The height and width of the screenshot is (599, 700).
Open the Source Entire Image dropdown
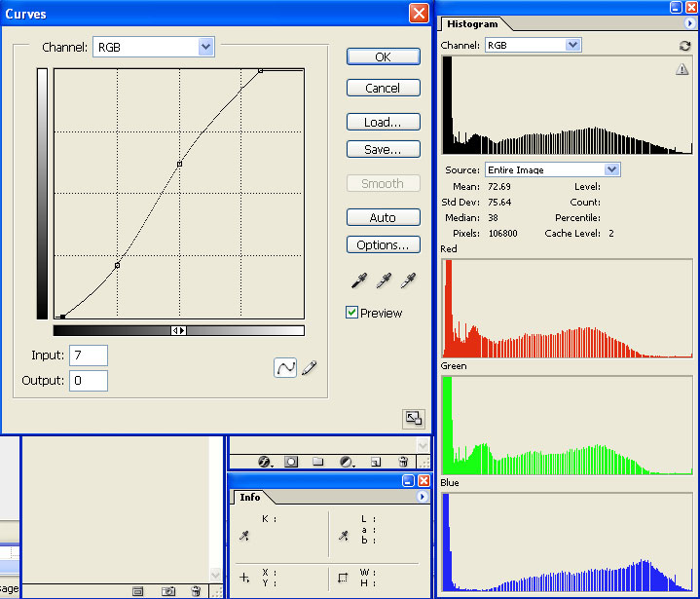[611, 169]
